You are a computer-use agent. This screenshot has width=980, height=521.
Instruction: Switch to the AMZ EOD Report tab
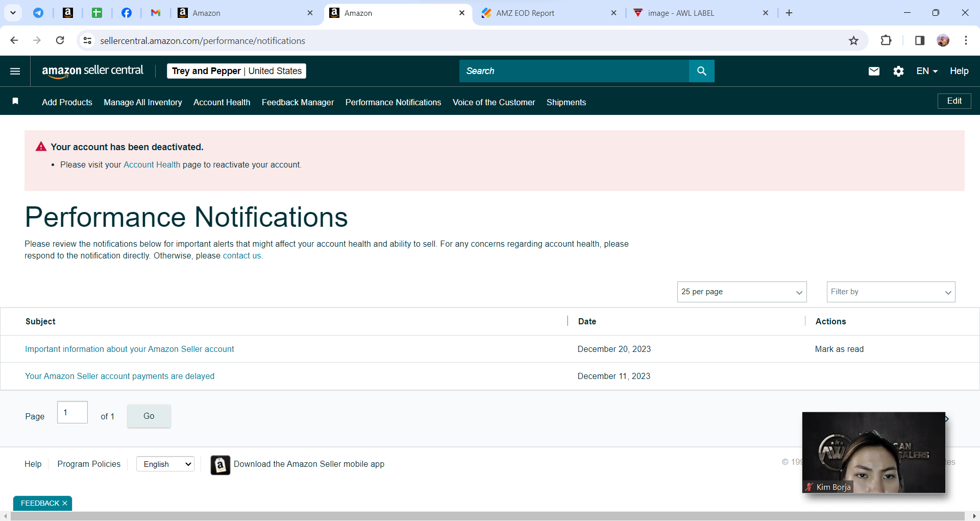tap(549, 13)
